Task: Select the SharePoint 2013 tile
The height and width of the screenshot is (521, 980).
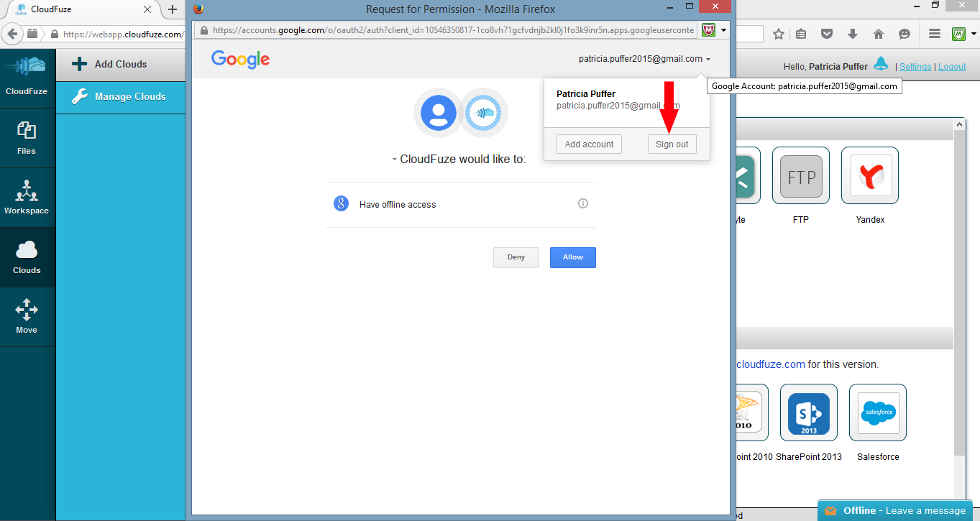Action: pos(809,412)
